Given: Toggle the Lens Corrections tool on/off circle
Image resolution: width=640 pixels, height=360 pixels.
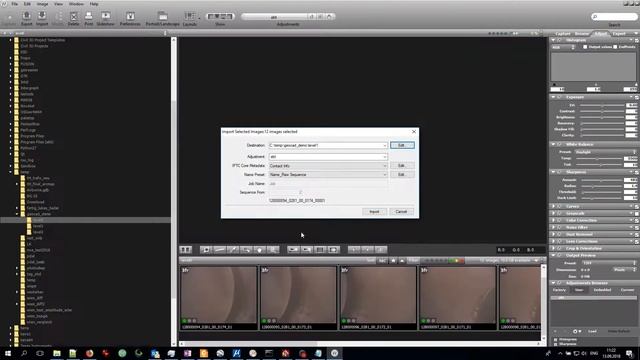Looking at the screenshot, I should click(560, 241).
